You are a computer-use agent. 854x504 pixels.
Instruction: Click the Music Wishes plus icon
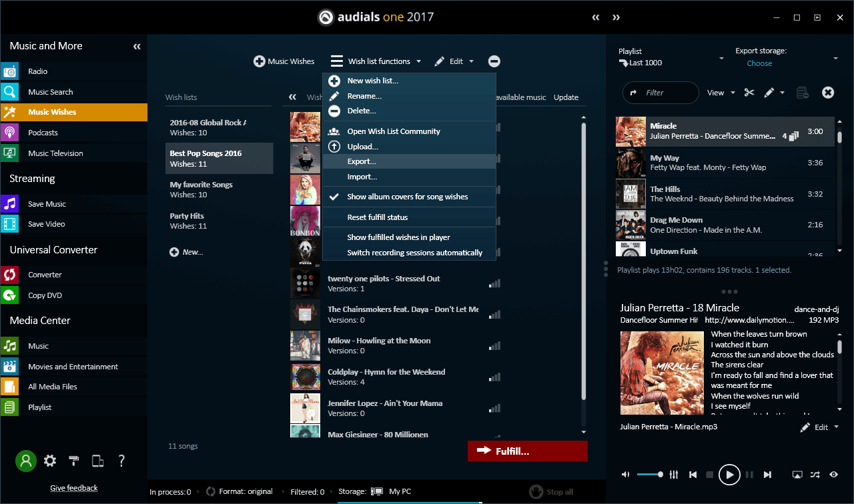tap(259, 61)
